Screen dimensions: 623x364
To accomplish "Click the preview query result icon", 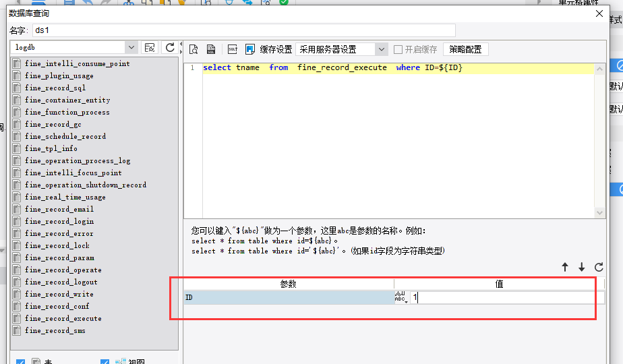I will (x=194, y=49).
